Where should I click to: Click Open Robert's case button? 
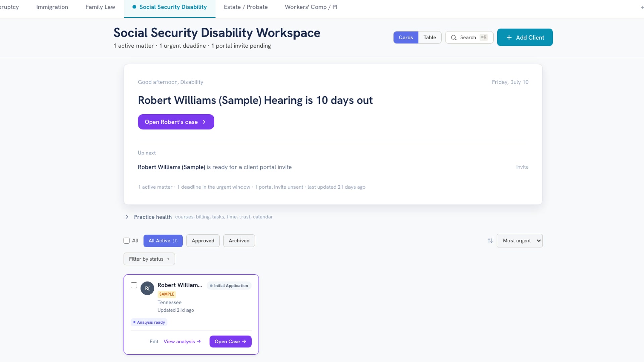[x=176, y=122]
